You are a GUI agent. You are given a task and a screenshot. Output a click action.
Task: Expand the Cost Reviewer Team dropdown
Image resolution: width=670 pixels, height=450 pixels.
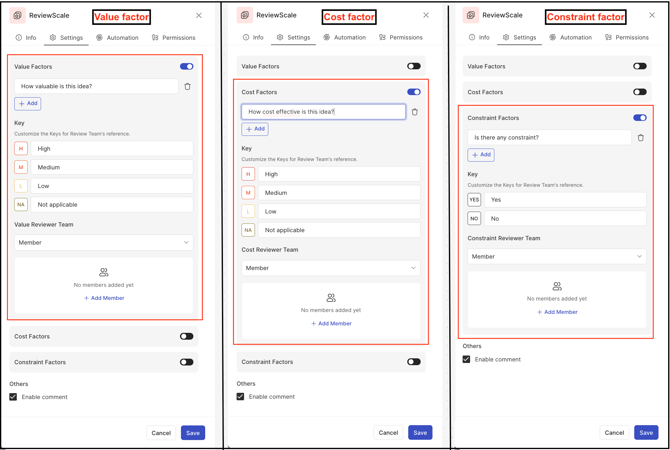point(330,268)
